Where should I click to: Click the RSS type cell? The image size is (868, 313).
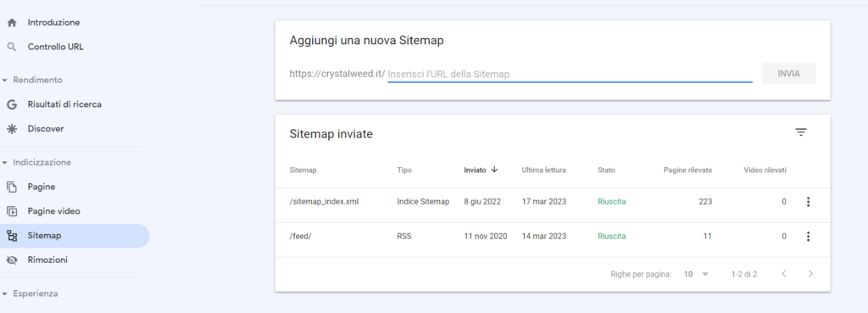click(404, 237)
